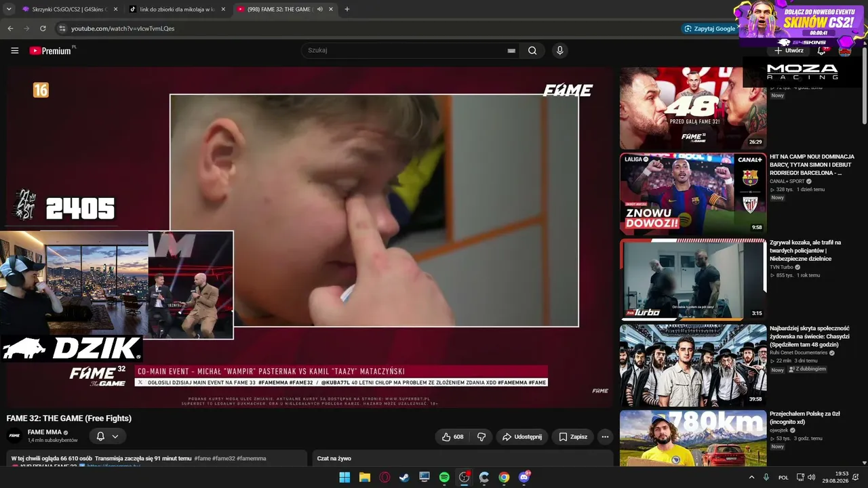868x488 pixels.
Task: Open Spotify from taskbar
Action: pyautogui.click(x=444, y=477)
